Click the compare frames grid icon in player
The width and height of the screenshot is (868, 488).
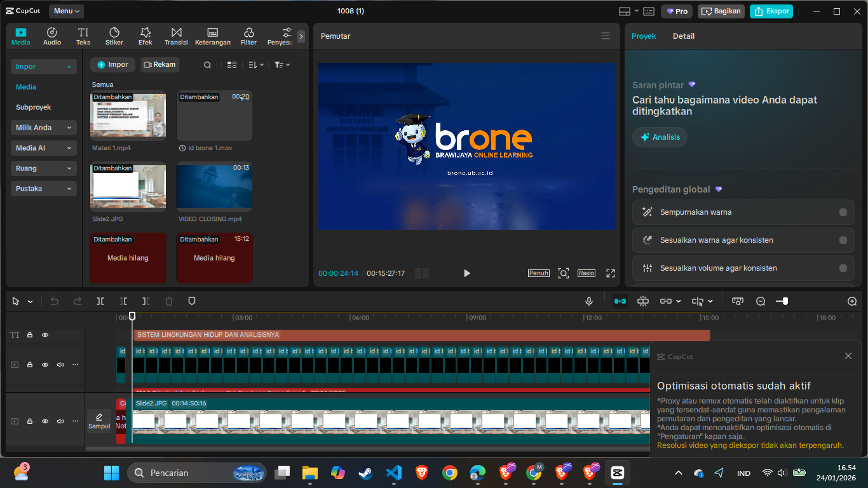tap(422, 273)
